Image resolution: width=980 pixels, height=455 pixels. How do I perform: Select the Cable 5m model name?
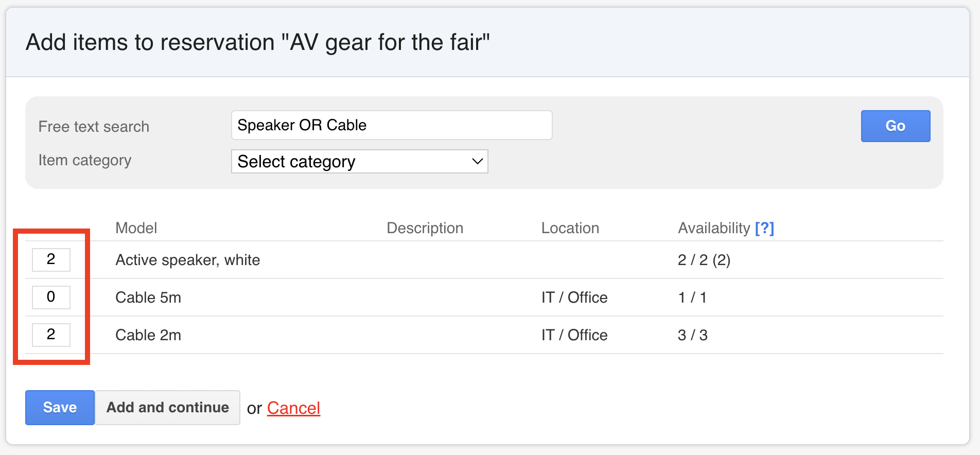click(148, 297)
